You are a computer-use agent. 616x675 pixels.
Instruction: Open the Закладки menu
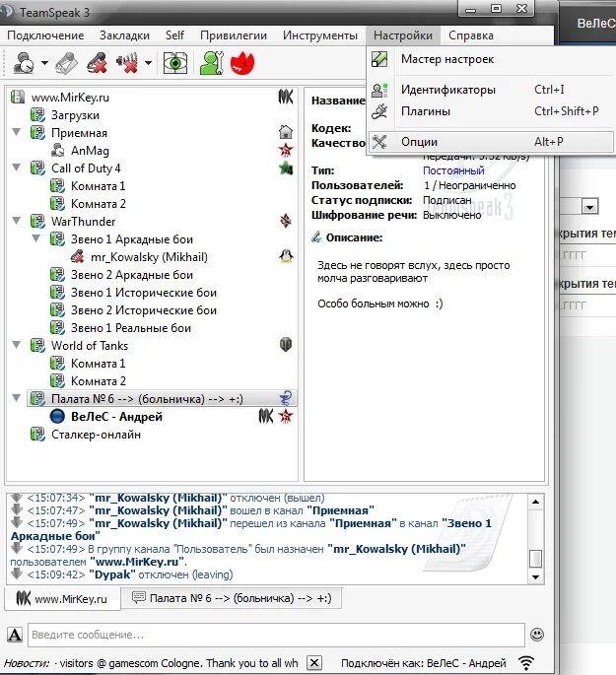tap(124, 35)
